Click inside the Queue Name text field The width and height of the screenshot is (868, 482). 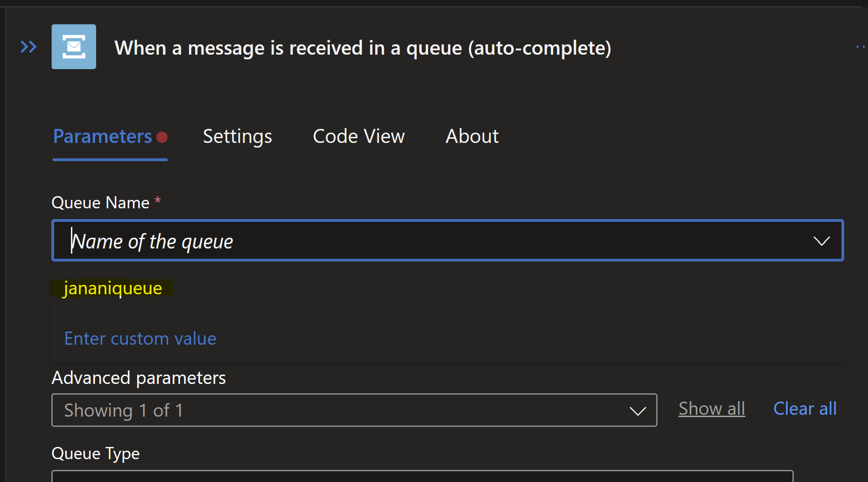(420, 241)
